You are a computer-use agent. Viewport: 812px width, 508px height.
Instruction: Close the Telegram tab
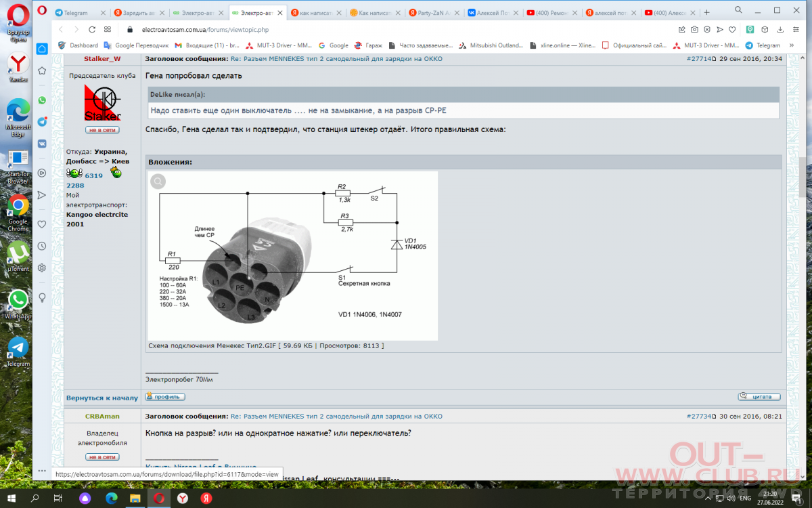coord(103,12)
